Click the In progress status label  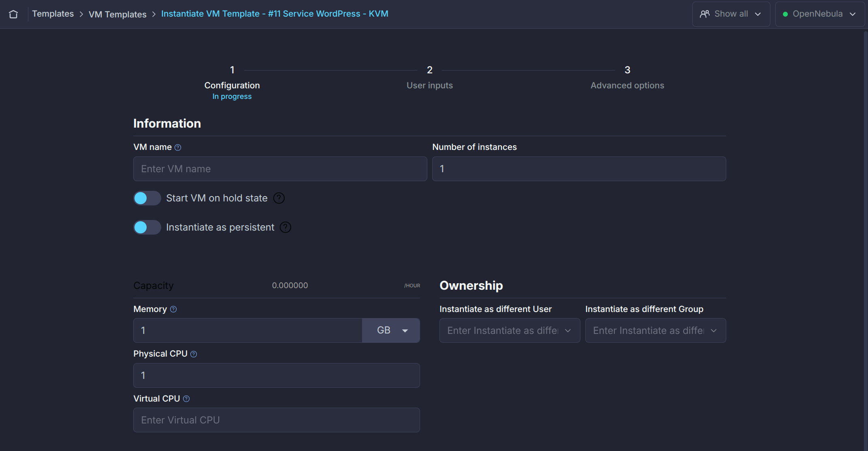[232, 96]
